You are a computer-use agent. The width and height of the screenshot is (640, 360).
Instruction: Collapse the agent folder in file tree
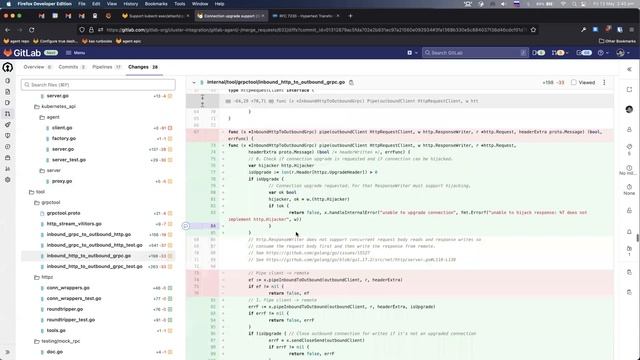point(49,117)
